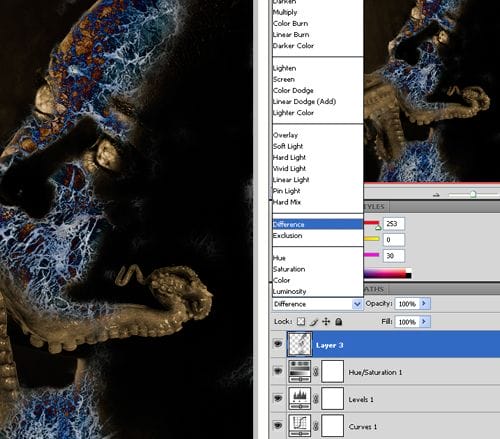Hide the Levels 1 layer

(x=278, y=398)
